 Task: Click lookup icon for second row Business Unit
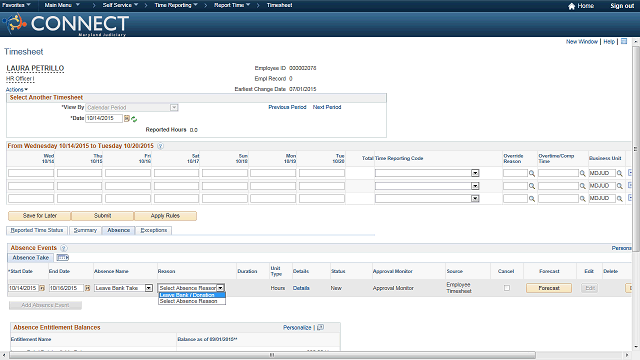[x=620, y=186]
